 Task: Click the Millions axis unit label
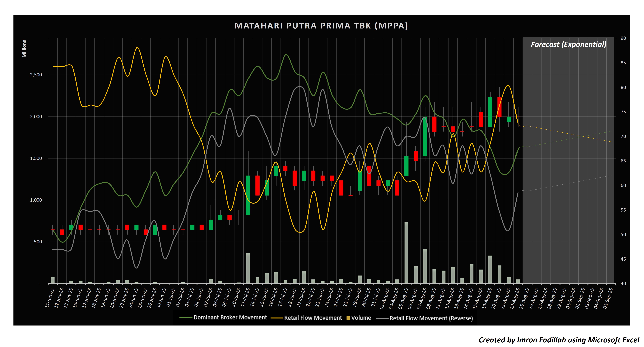point(24,49)
